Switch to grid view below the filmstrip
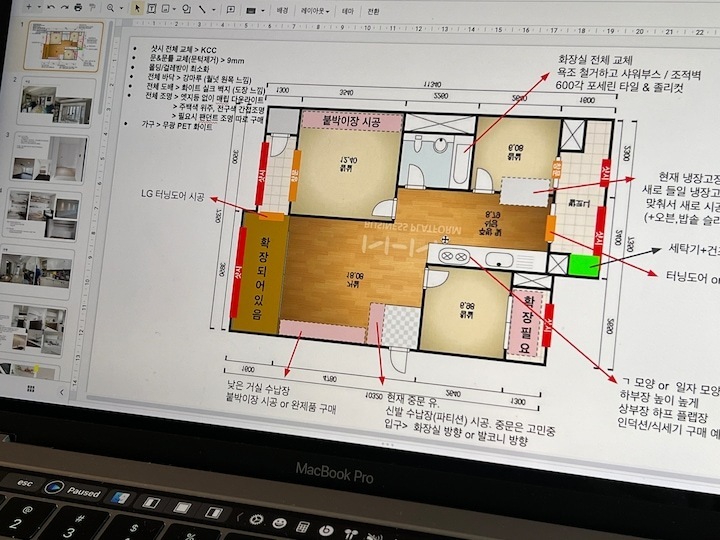Image resolution: width=720 pixels, height=540 pixels. [31, 389]
